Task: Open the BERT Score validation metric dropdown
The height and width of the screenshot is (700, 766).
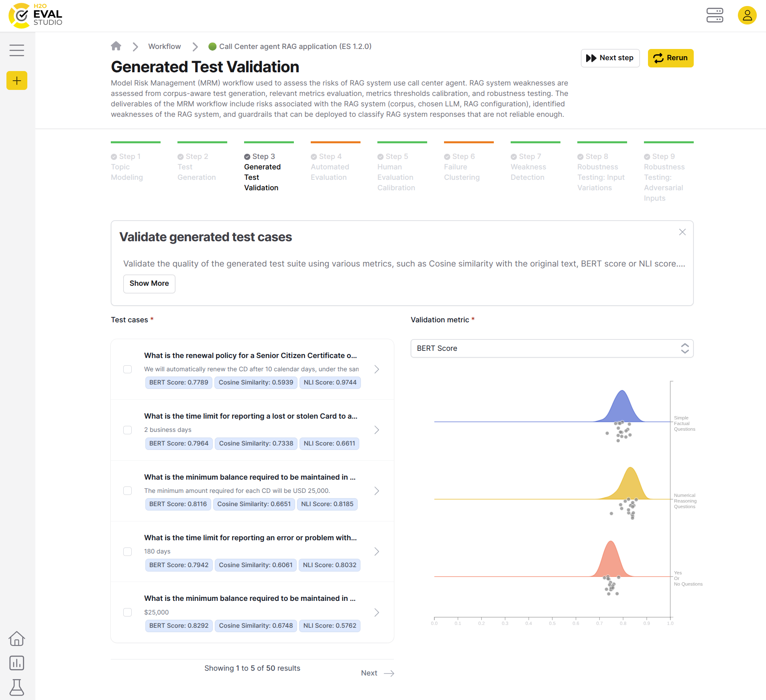Action: [x=552, y=348]
